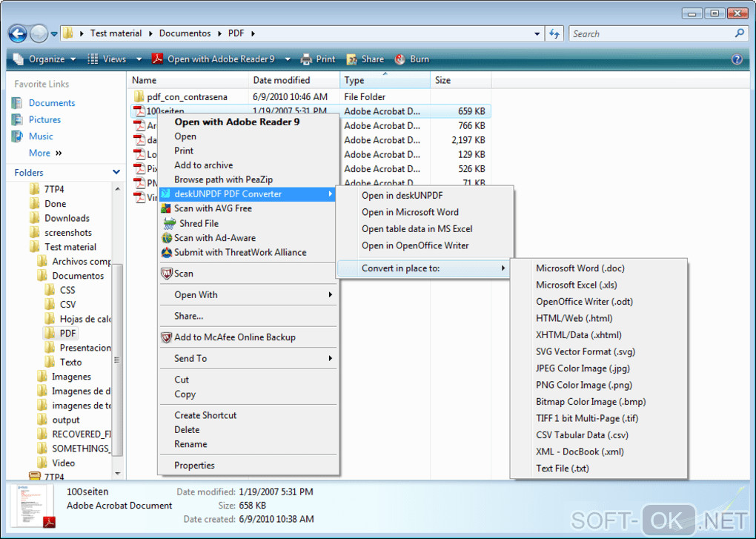The height and width of the screenshot is (539, 756).
Task: Click the Burn disc icon in toolbar
Action: (x=399, y=59)
